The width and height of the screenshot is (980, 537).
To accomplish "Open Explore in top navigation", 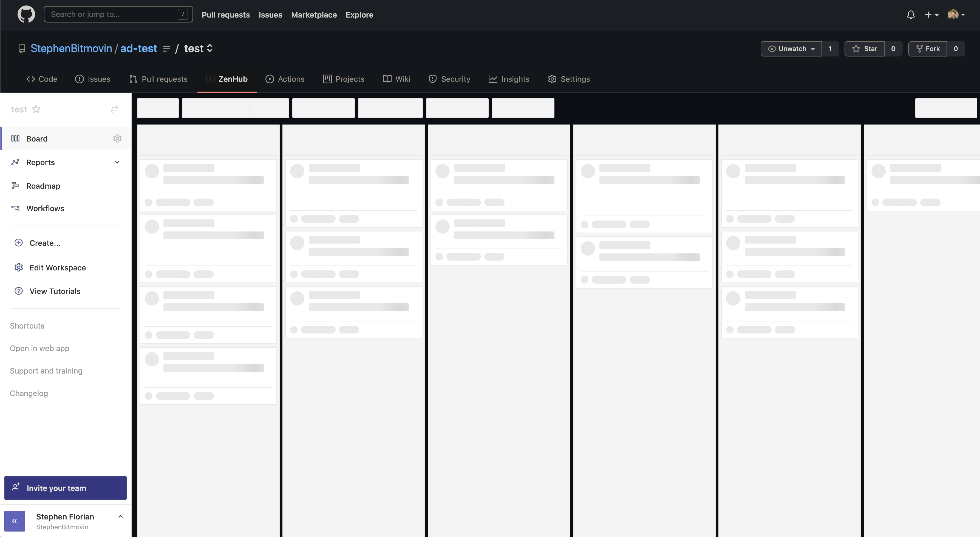I will point(359,15).
